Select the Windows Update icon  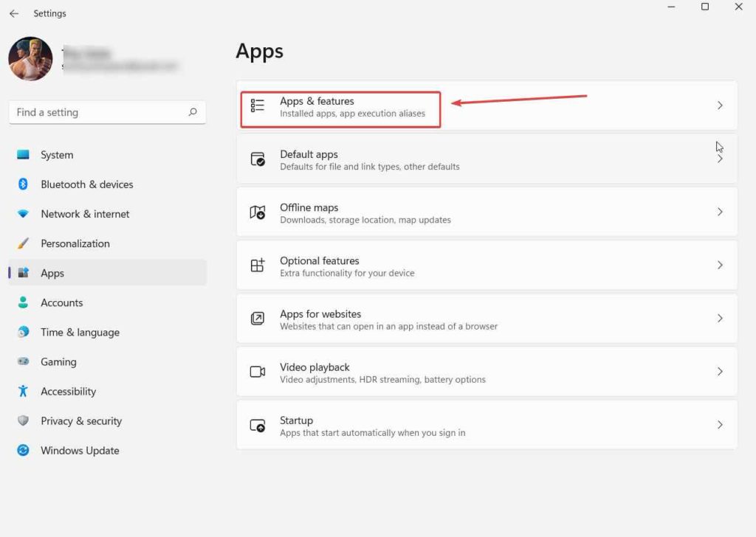pos(22,450)
